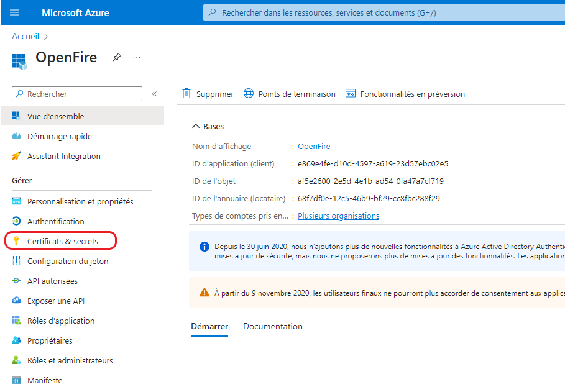
Task: Open Manifeste
Action: point(45,380)
